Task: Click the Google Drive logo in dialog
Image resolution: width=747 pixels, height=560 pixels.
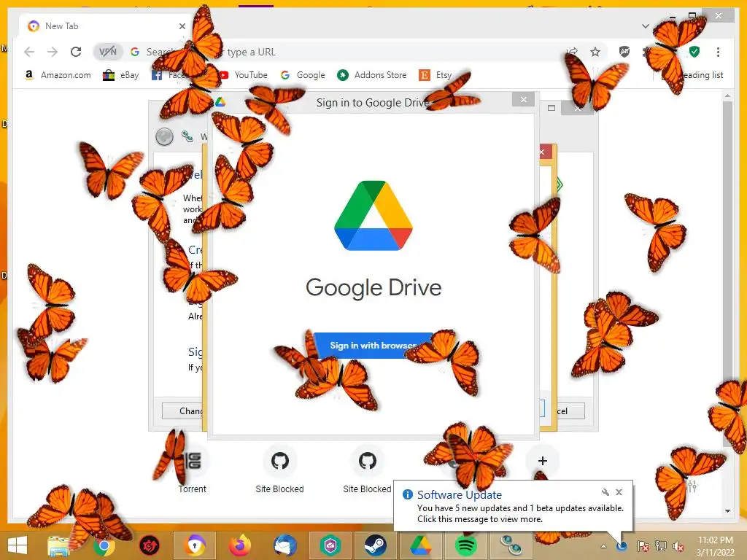Action: tap(373, 216)
